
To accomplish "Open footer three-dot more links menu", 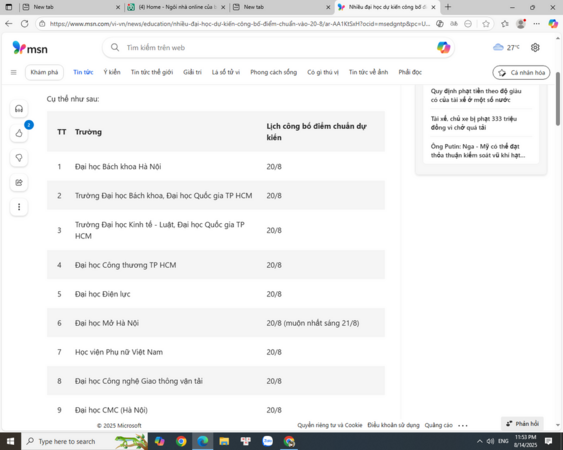I will point(463,426).
